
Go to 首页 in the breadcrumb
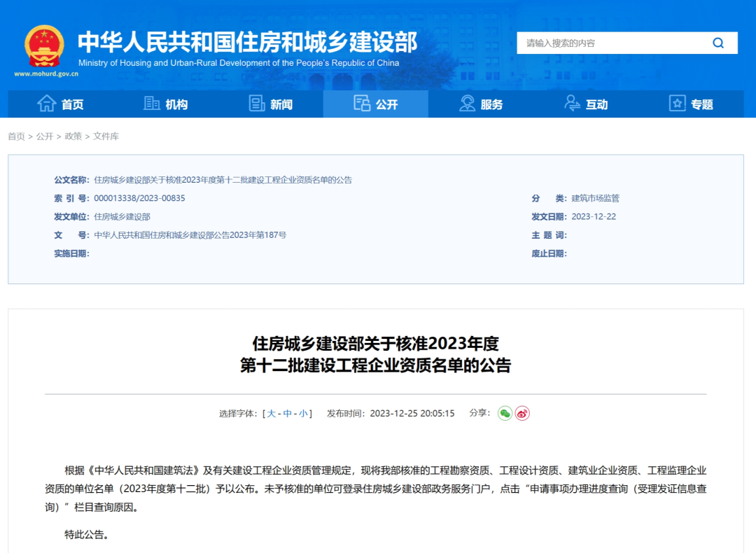pos(16,136)
